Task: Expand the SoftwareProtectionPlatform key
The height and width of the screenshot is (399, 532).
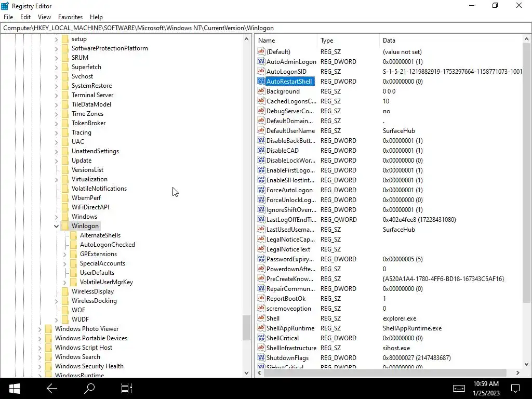Action: click(56, 48)
